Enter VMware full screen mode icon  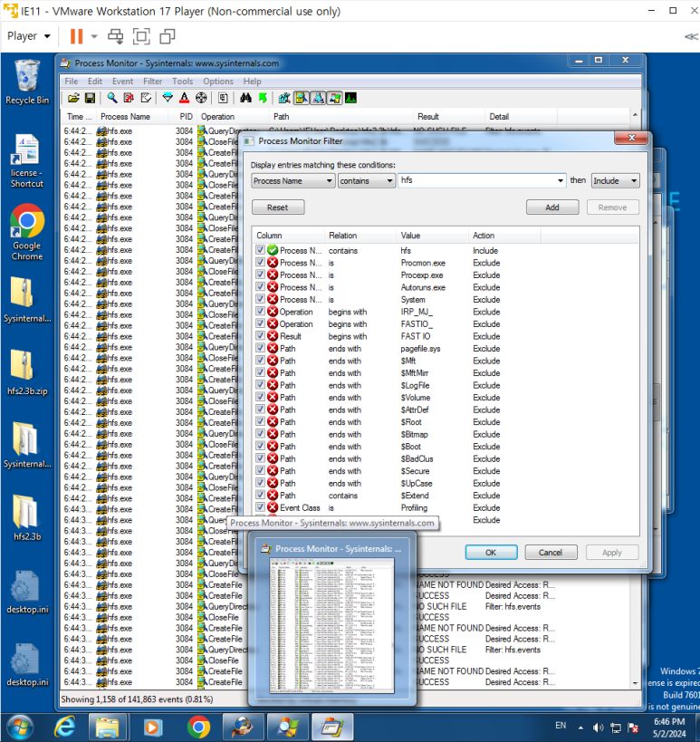pyautogui.click(x=141, y=36)
